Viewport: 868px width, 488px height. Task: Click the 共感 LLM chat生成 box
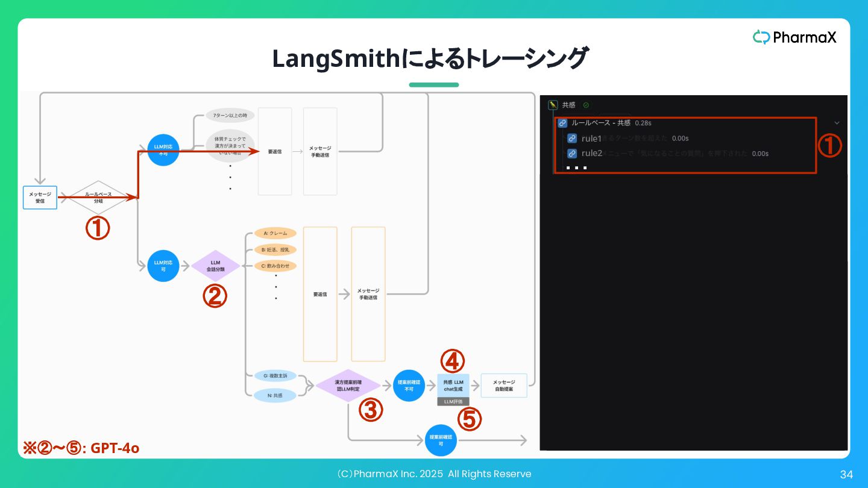click(453, 385)
